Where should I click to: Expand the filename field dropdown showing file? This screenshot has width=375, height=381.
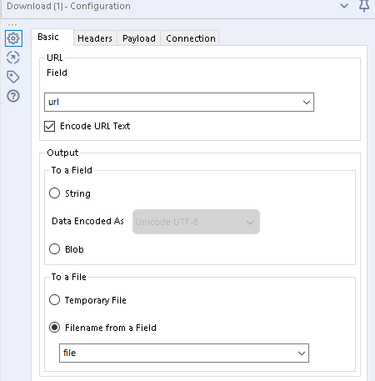pos(184,353)
